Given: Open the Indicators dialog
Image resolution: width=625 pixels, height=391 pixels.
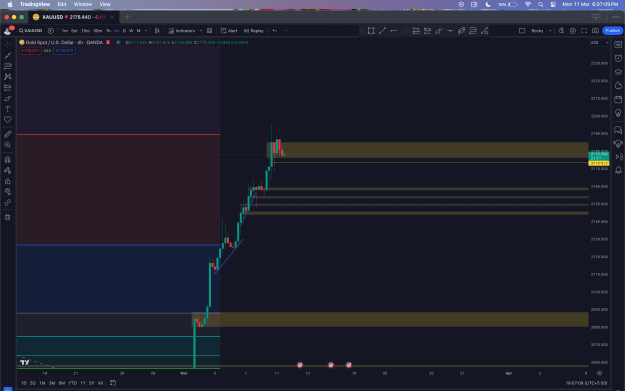Looking at the screenshot, I should click(x=182, y=31).
